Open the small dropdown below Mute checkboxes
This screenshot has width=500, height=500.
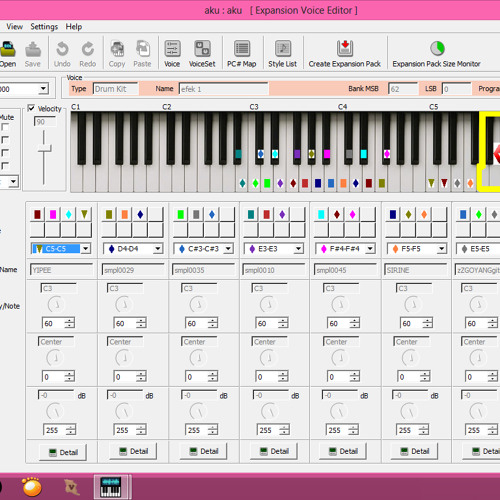pos(13,182)
